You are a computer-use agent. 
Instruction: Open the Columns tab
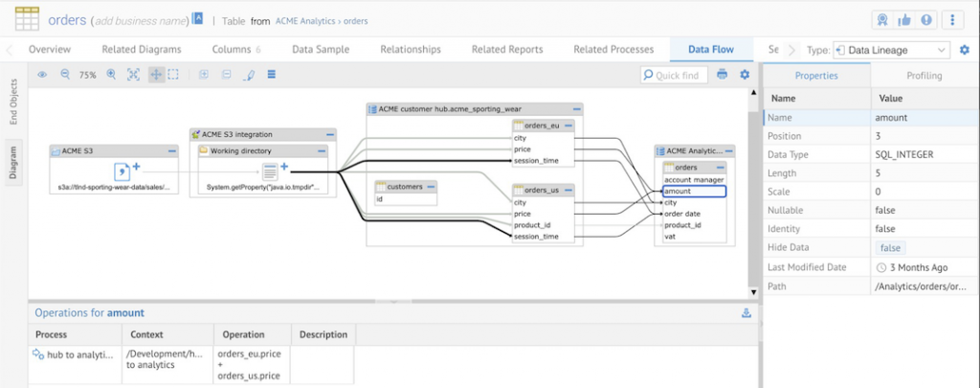pyautogui.click(x=236, y=50)
